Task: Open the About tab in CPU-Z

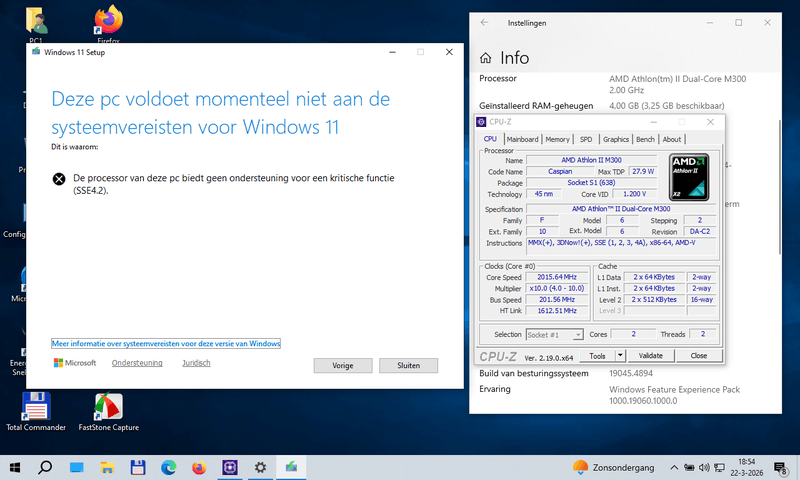Action: 672,139
